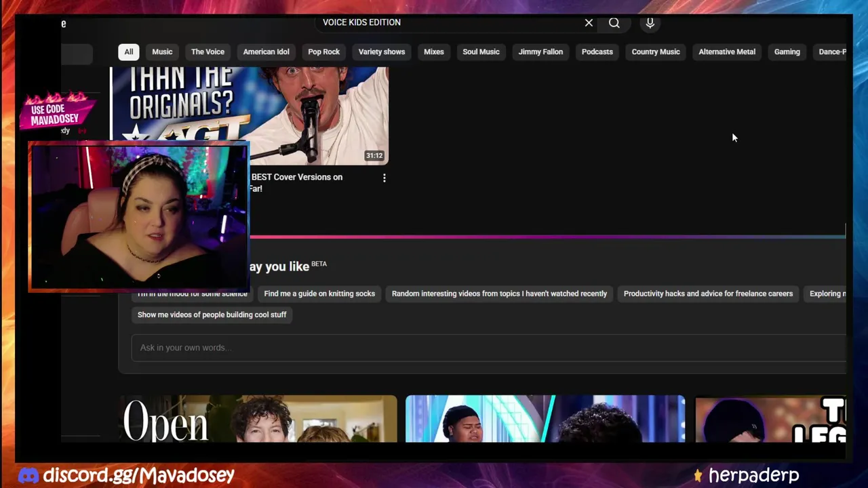
Task: Choose Show me videos of people building cool stuff
Action: point(212,315)
